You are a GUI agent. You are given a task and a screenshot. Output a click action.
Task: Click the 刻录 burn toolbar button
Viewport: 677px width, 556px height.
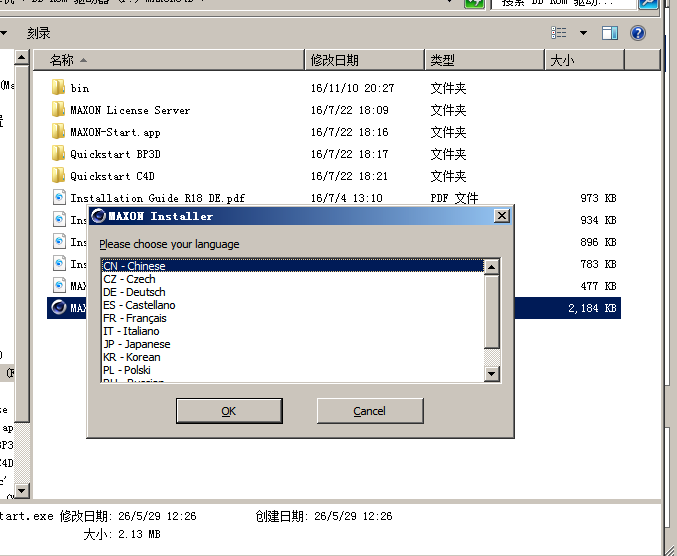(38, 33)
